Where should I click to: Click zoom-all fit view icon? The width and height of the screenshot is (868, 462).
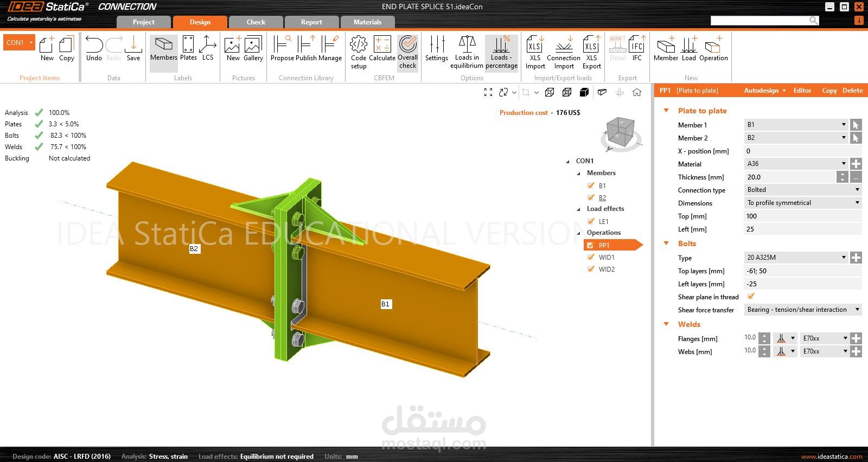pos(488,93)
